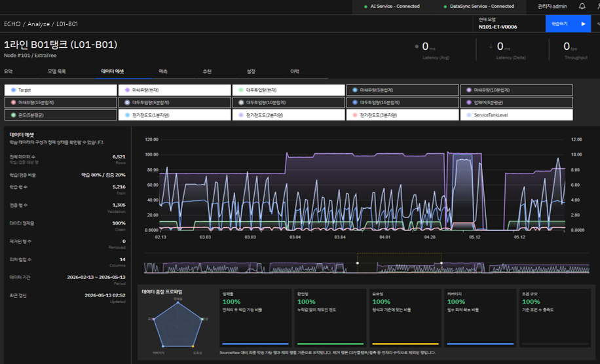The image size is (600, 364).
Task: Toggle the purple legend chip beside 대두투입량(15분합계)
Action: pos(517,103)
